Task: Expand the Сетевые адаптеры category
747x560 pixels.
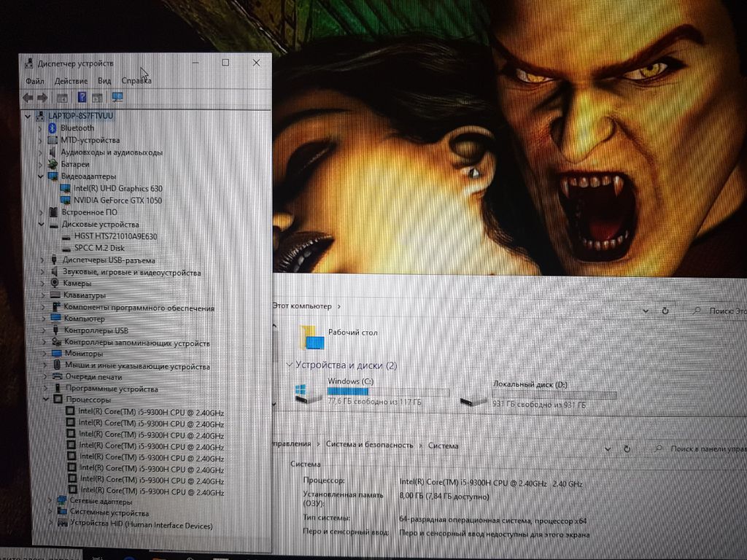Action: (x=49, y=500)
